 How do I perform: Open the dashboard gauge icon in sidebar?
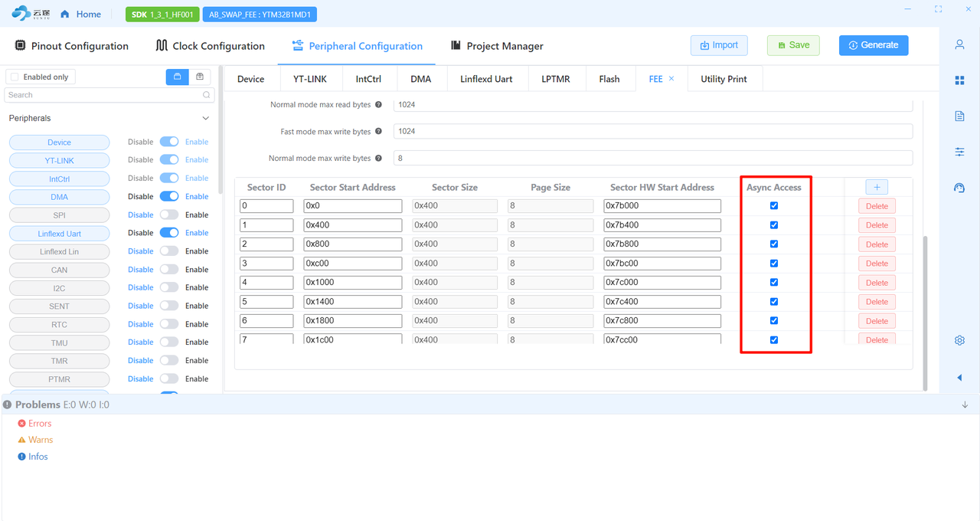(959, 188)
